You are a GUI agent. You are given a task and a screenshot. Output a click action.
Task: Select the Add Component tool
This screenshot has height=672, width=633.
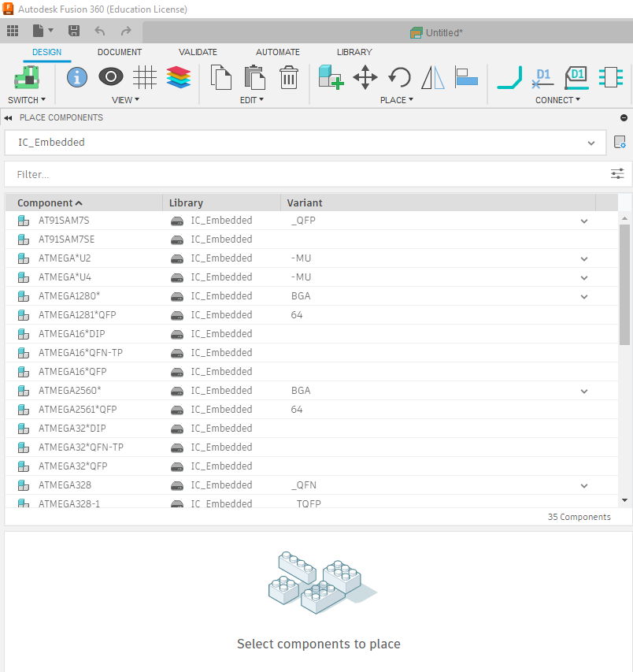pyautogui.click(x=331, y=77)
